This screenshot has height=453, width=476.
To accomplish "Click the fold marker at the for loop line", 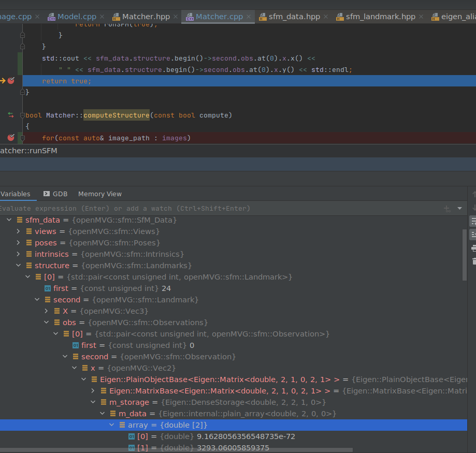I will click(22, 138).
